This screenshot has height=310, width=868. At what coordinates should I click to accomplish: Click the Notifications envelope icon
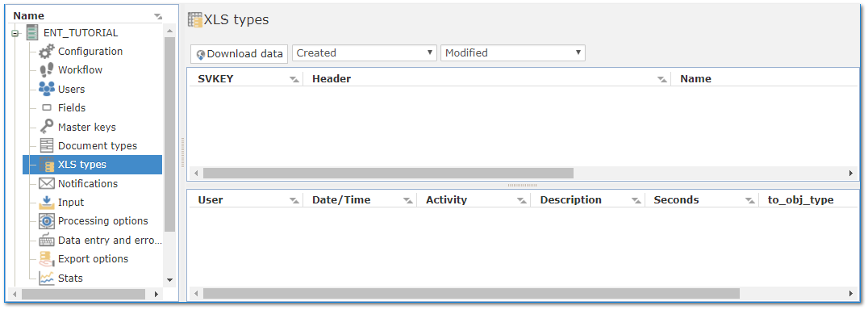coord(47,184)
